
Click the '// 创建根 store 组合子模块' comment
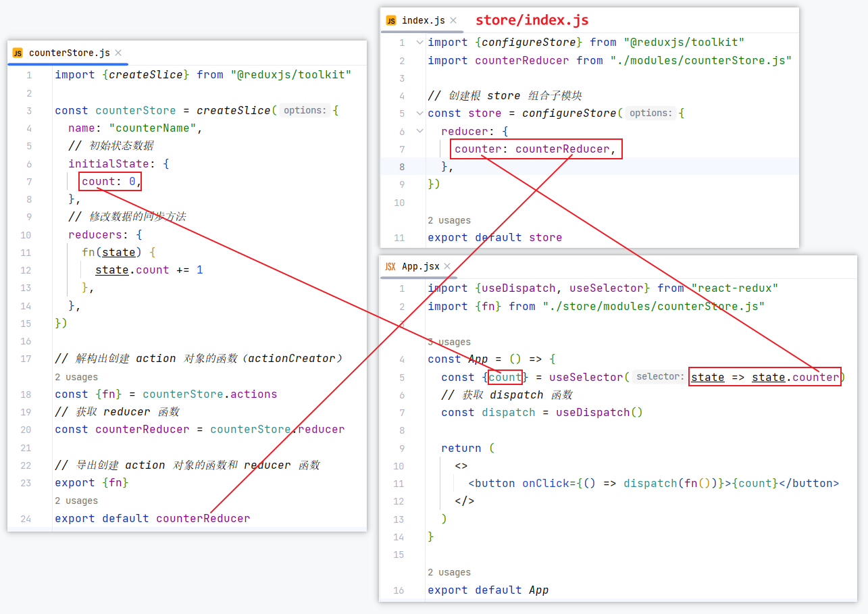pos(505,96)
